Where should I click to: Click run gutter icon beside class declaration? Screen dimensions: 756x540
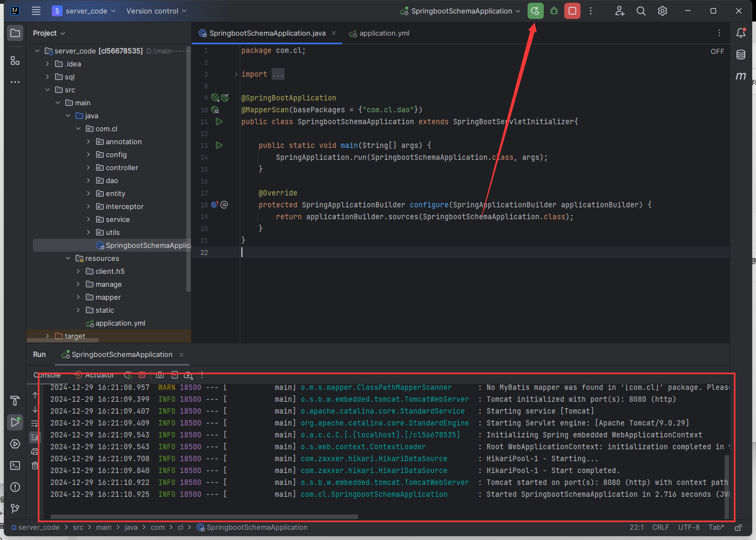click(219, 122)
